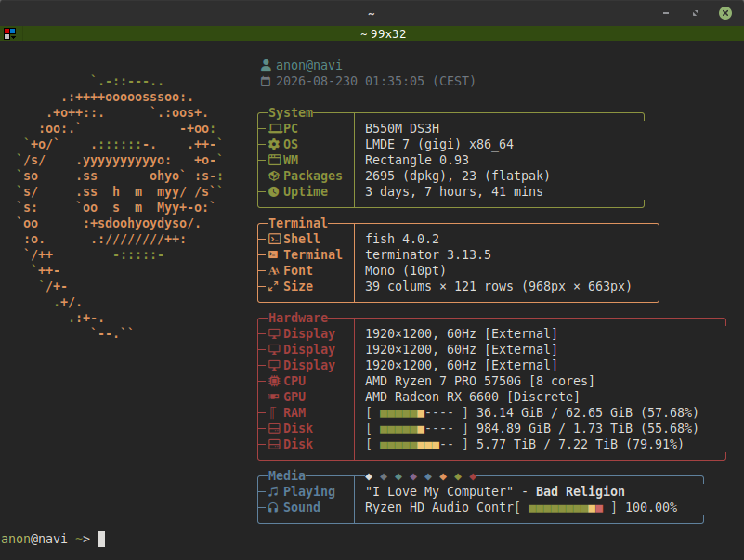Click the RAM usage bar
The width and height of the screenshot is (744, 560).
(x=417, y=414)
